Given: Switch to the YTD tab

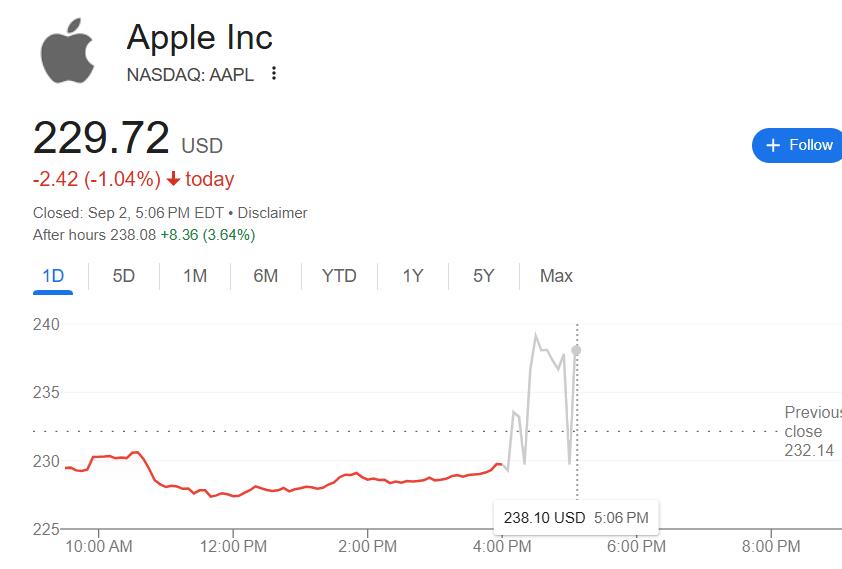Looking at the screenshot, I should [x=339, y=276].
